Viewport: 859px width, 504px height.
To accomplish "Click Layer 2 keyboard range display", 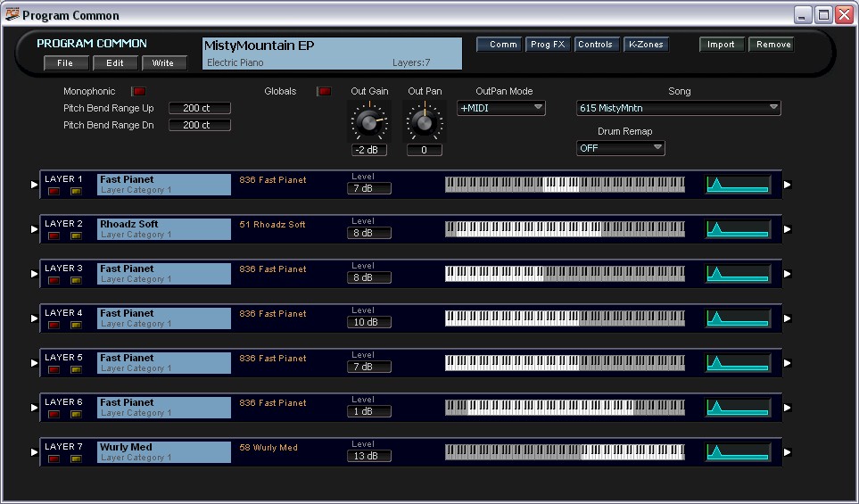I will tap(565, 229).
